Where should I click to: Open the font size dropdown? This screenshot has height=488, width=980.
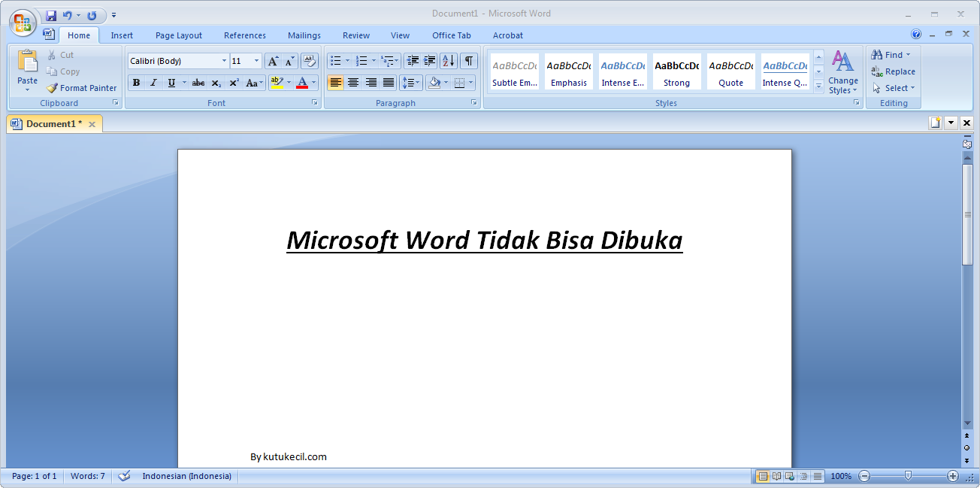[x=257, y=61]
